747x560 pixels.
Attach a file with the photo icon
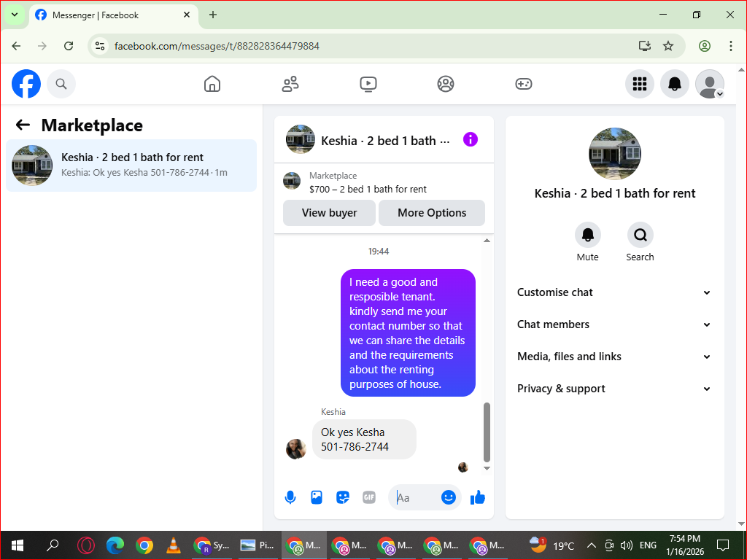317,497
